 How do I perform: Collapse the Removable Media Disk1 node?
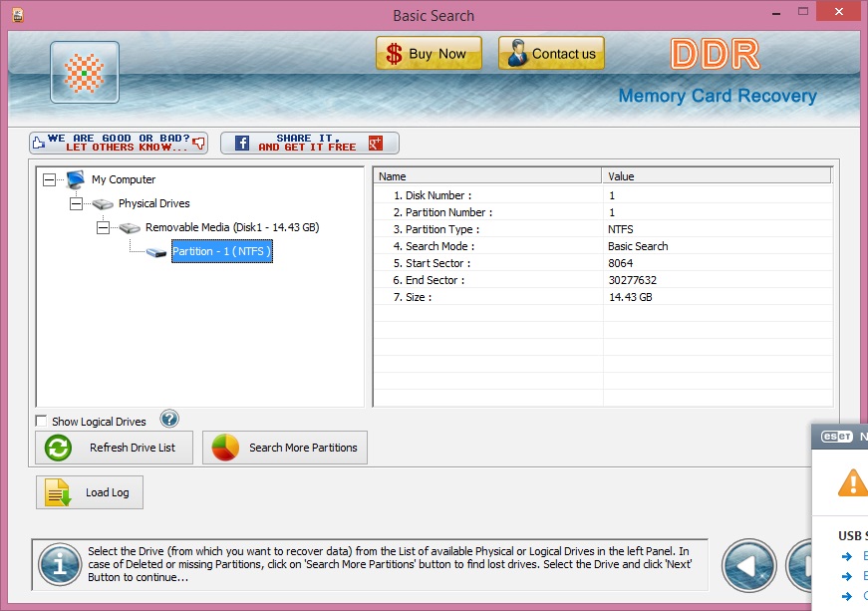(x=104, y=227)
